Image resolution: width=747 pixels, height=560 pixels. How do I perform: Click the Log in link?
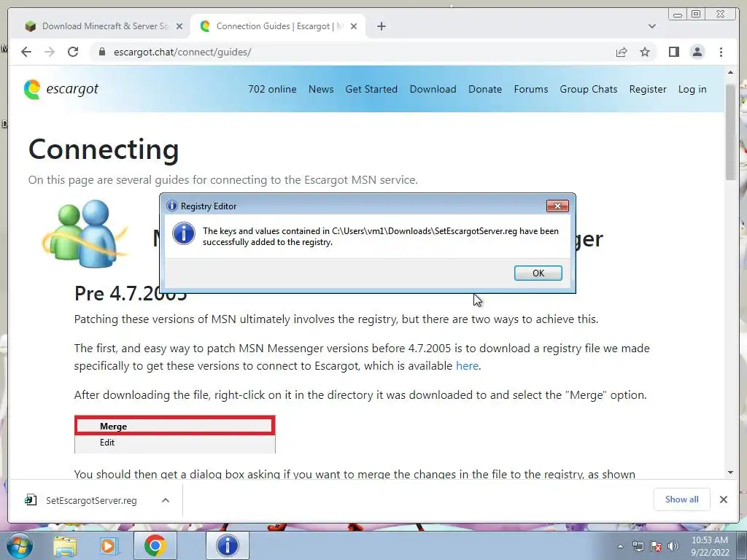click(x=692, y=89)
